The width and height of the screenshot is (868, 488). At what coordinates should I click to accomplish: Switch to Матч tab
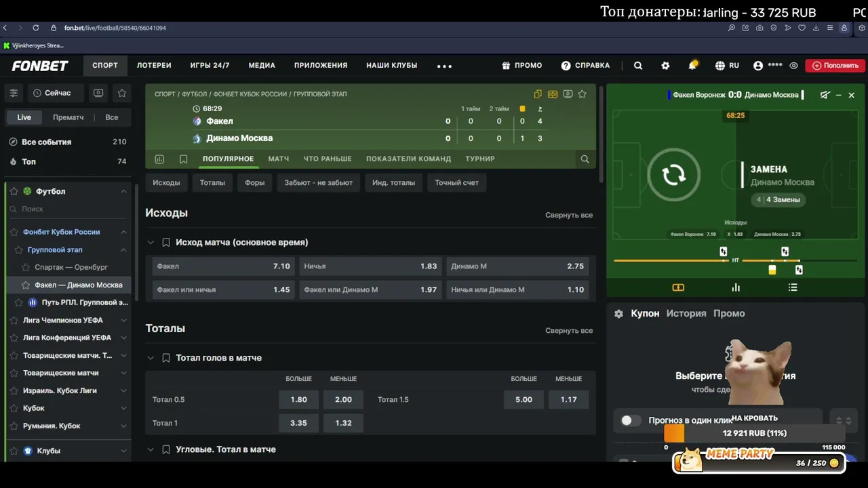[278, 159]
